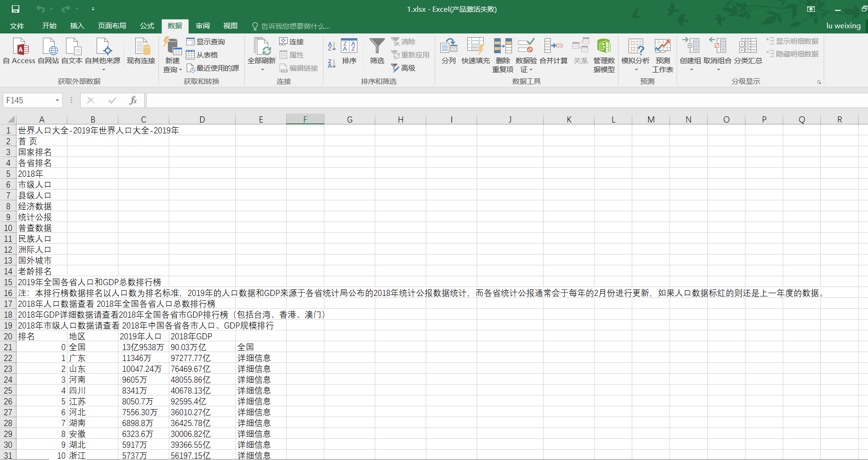Screen dimensions: 868x460
Task: Open the Outline (分级显示) dialog launcher
Action: [819, 82]
